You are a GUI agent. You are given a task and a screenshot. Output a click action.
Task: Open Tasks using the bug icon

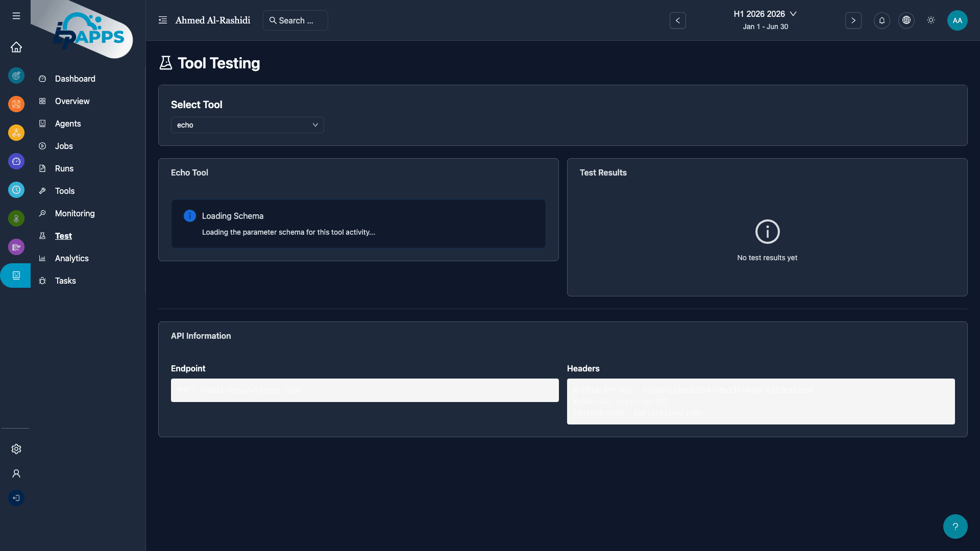coord(43,281)
